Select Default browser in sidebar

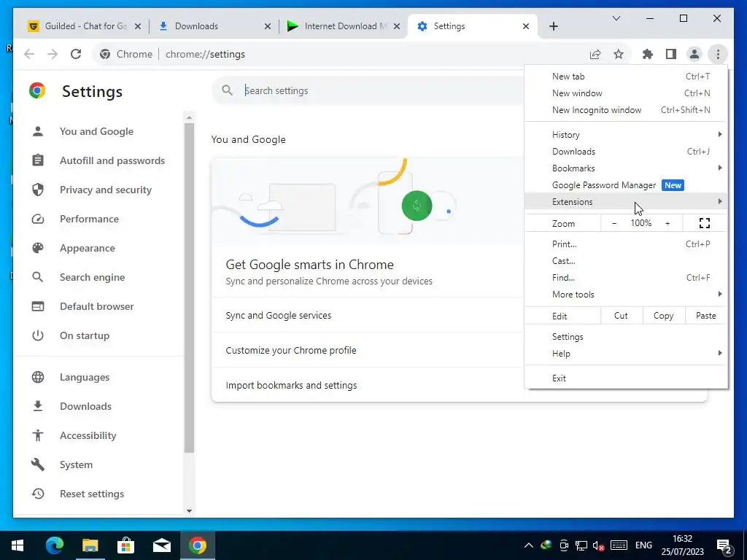(x=98, y=306)
